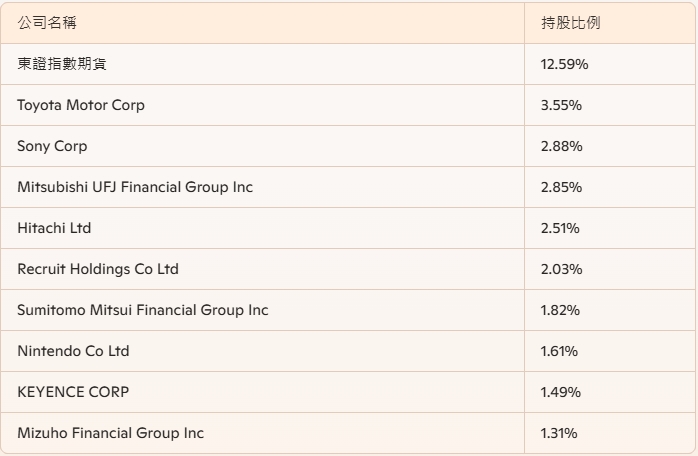Image resolution: width=698 pixels, height=456 pixels.
Task: Click the 3.55% holding percentage
Action: coord(561,105)
